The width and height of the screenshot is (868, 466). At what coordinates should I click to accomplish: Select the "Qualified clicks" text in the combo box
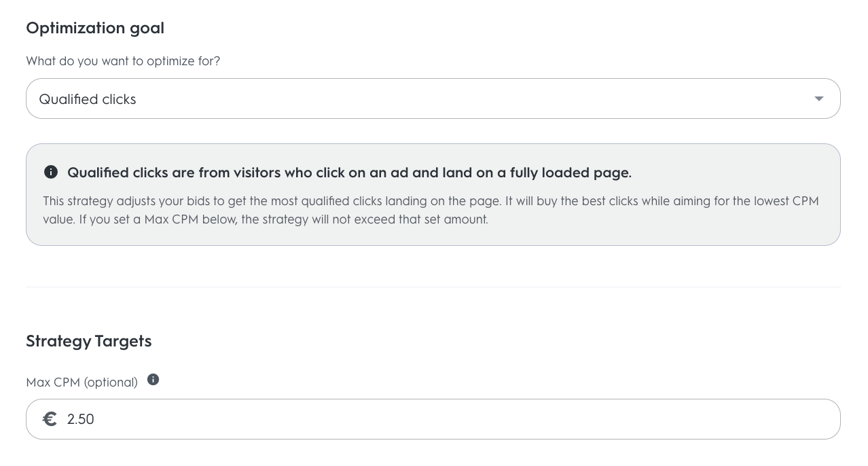click(x=88, y=99)
